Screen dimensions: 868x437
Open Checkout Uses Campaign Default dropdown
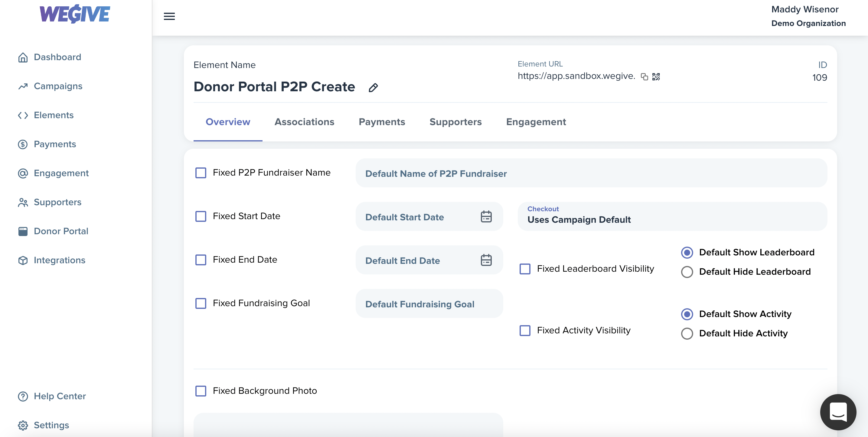click(672, 216)
